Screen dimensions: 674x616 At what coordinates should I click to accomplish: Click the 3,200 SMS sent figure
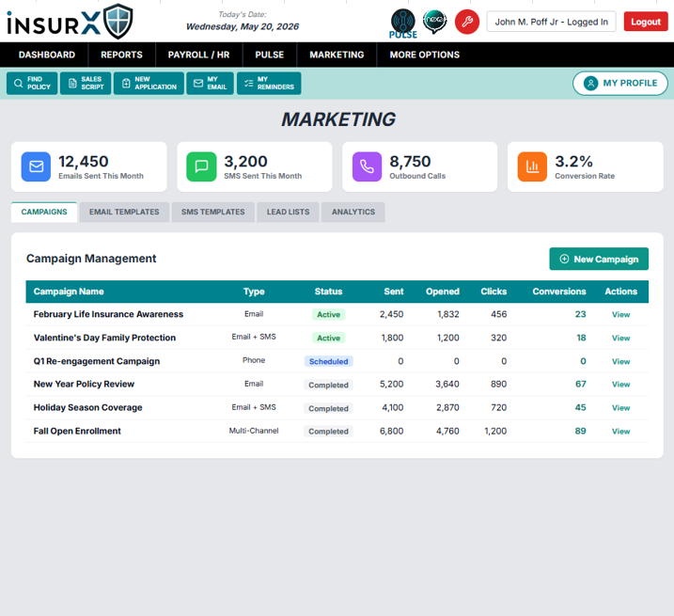[x=245, y=162]
